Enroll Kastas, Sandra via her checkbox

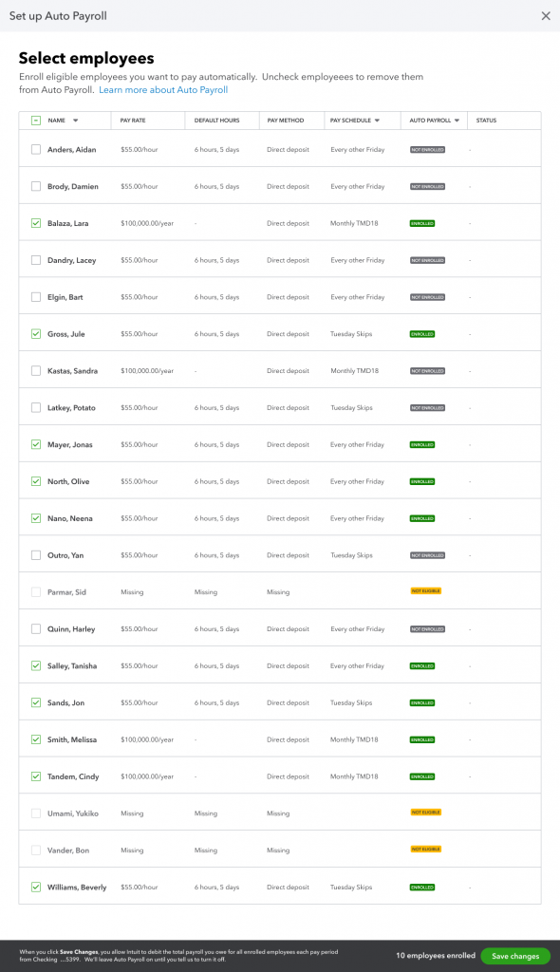(36, 371)
